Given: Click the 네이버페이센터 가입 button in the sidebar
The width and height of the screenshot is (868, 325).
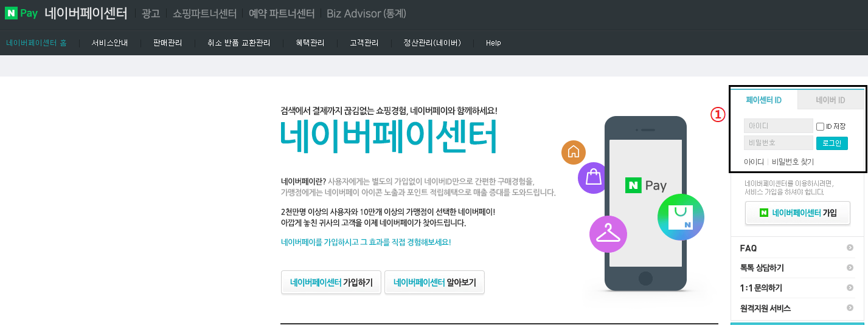Looking at the screenshot, I should [x=797, y=213].
